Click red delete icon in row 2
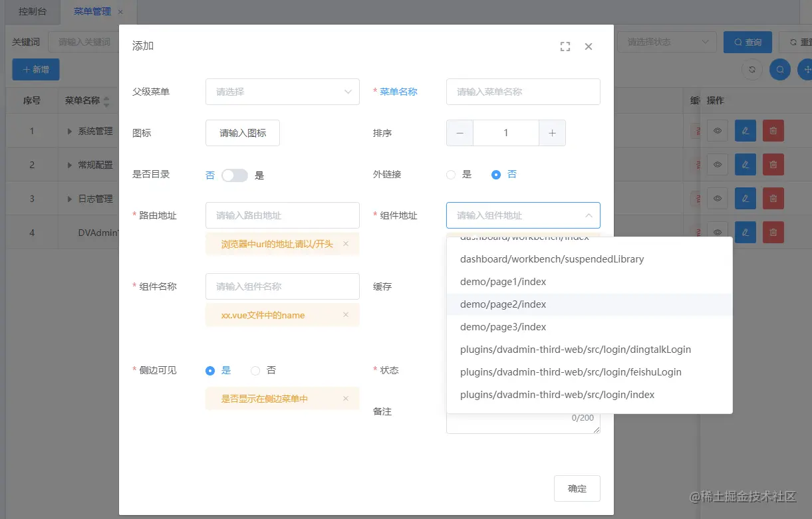Image resolution: width=812 pixels, height=519 pixels. [773, 164]
